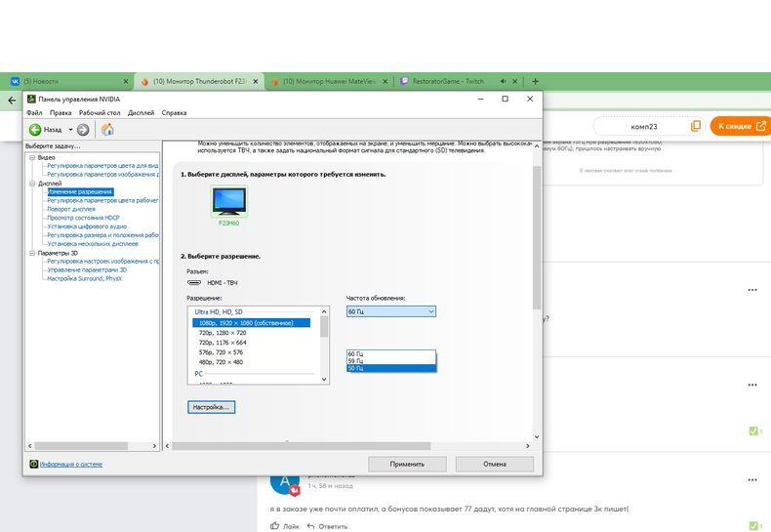Click the Применить button

click(407, 464)
